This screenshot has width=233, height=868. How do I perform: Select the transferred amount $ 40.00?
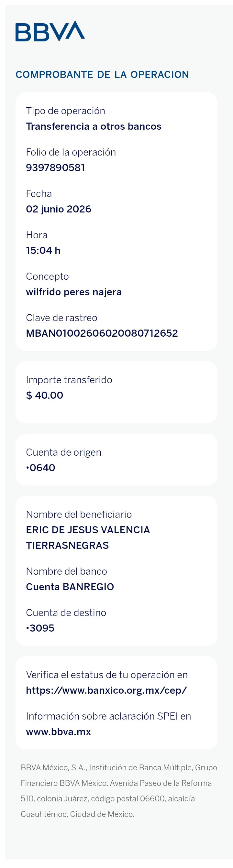click(45, 395)
